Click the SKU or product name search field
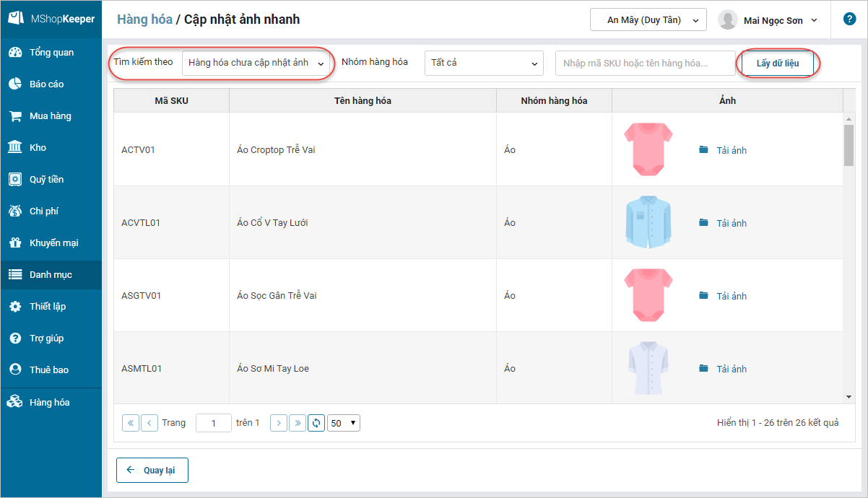The height and width of the screenshot is (498, 868). (x=644, y=64)
